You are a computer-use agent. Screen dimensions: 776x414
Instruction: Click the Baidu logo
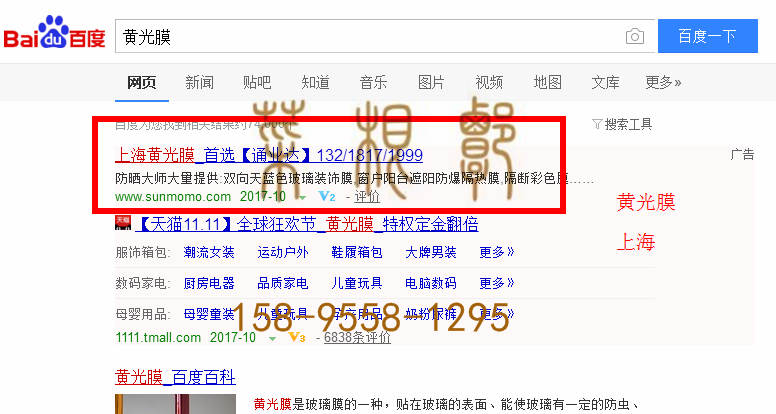[x=54, y=34]
